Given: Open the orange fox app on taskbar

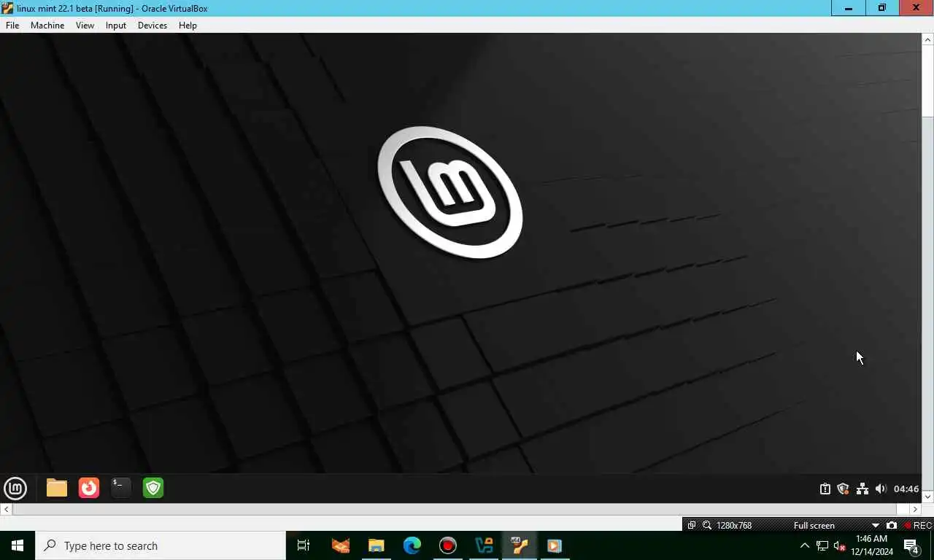Looking at the screenshot, I should 341,545.
